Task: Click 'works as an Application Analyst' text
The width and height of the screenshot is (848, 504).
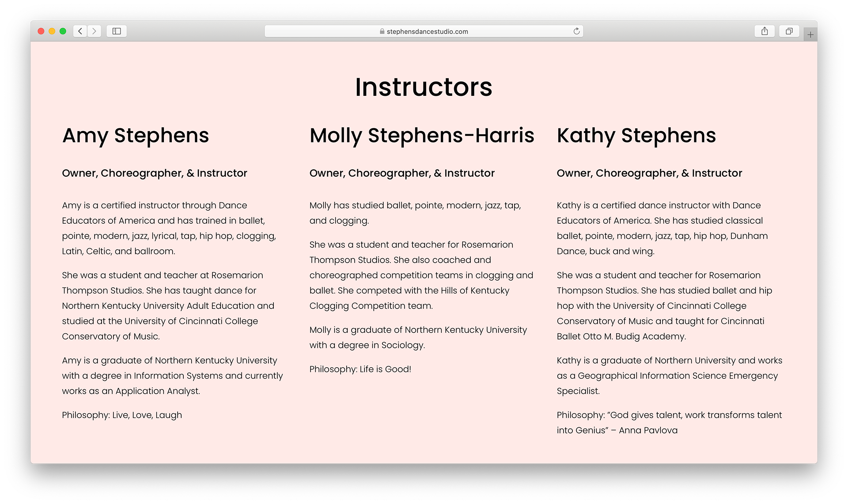Action: [131, 391]
